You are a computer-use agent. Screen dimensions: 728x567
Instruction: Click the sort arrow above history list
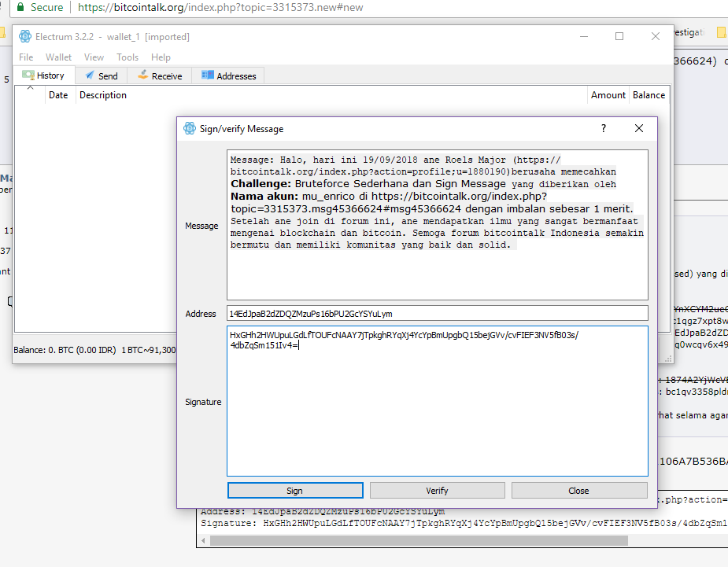click(30, 87)
